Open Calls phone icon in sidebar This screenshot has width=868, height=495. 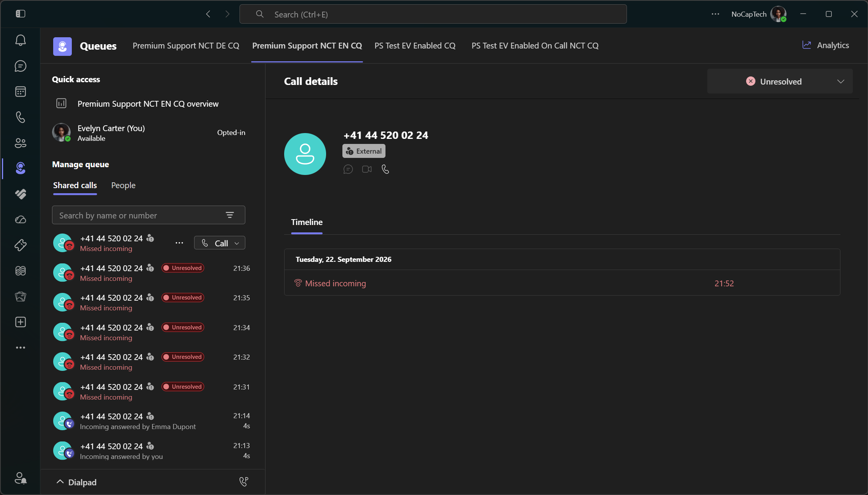[21, 117]
